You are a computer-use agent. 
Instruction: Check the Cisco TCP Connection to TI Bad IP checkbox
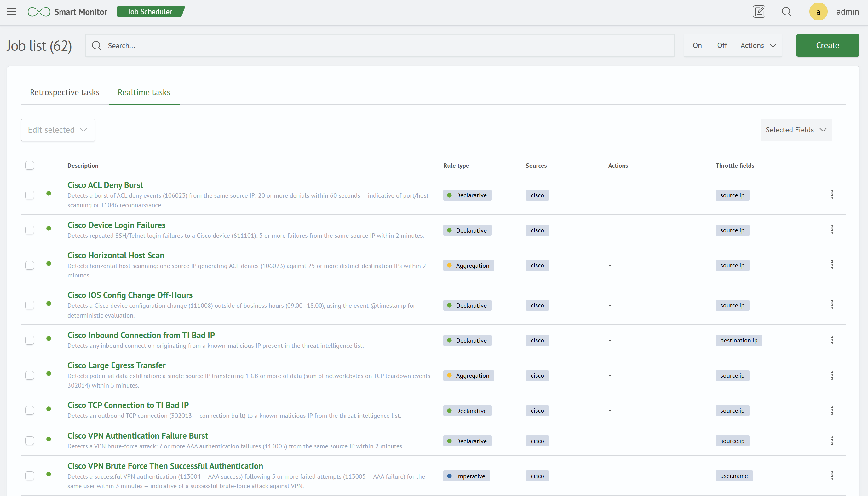[30, 411]
